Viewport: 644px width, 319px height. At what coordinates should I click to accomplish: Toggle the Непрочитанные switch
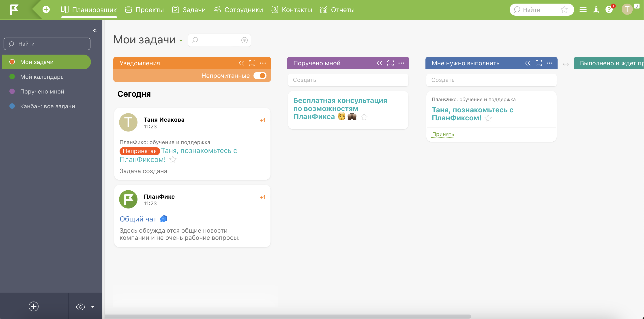tap(260, 76)
